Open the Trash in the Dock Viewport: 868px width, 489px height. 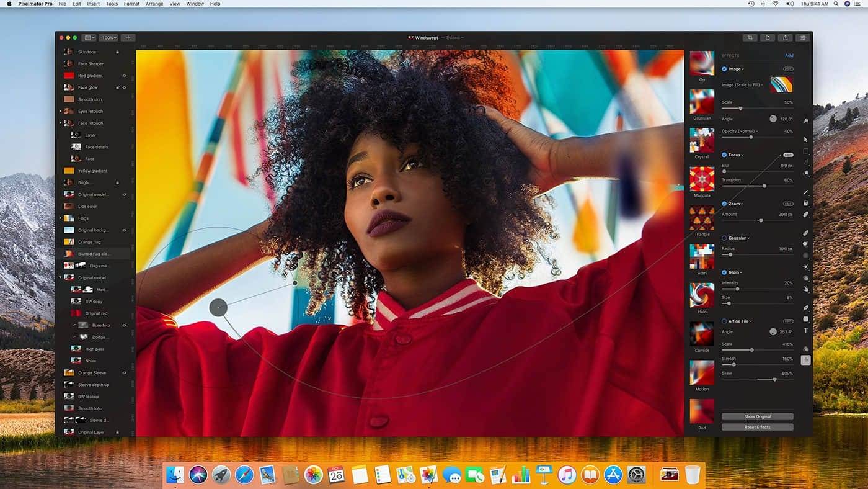693,475
